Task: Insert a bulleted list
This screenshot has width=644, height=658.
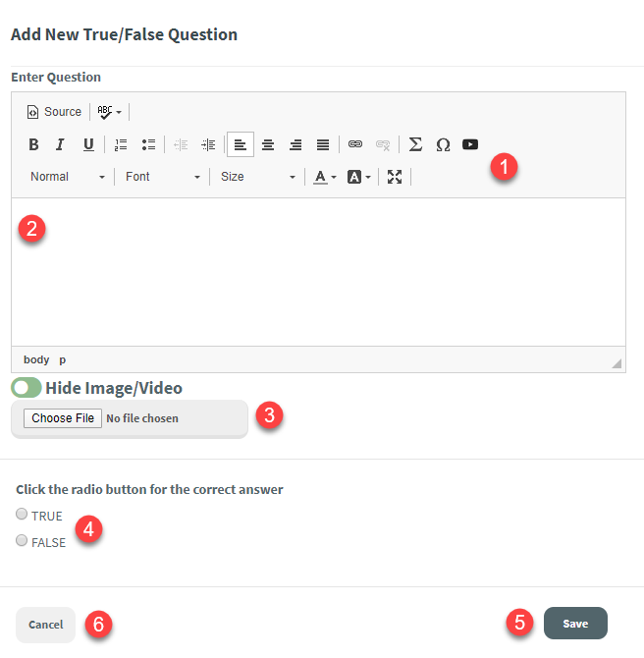Action: pos(148,144)
